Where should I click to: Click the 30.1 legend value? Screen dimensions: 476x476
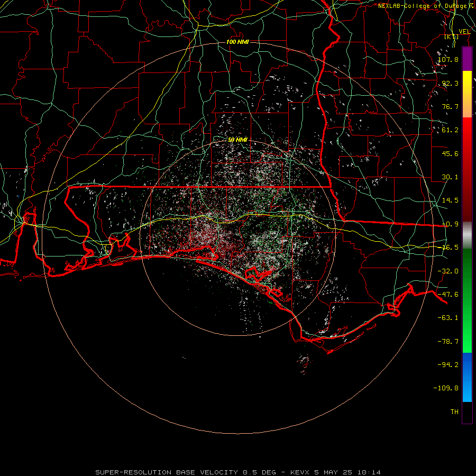click(450, 177)
